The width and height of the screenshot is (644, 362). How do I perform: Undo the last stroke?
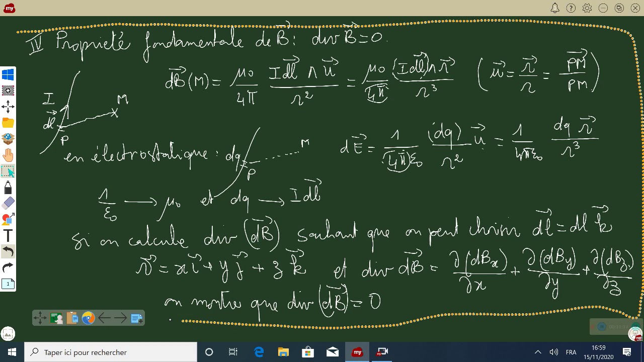pyautogui.click(x=8, y=251)
